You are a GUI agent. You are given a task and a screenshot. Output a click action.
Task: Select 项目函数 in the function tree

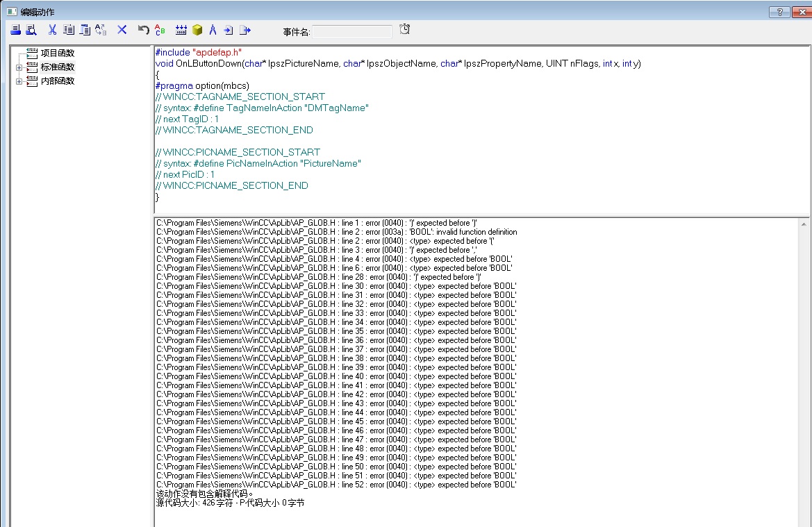58,53
